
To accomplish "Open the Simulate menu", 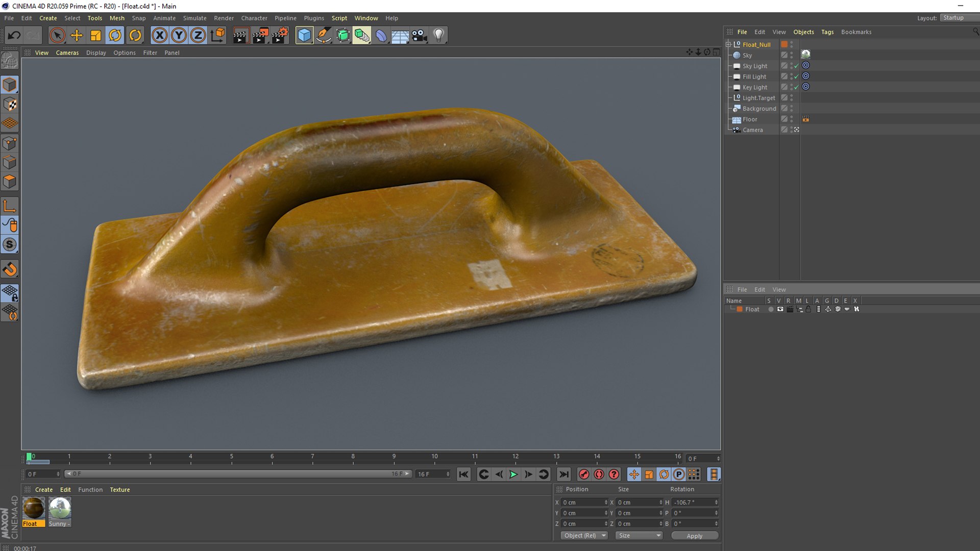I will click(x=195, y=18).
